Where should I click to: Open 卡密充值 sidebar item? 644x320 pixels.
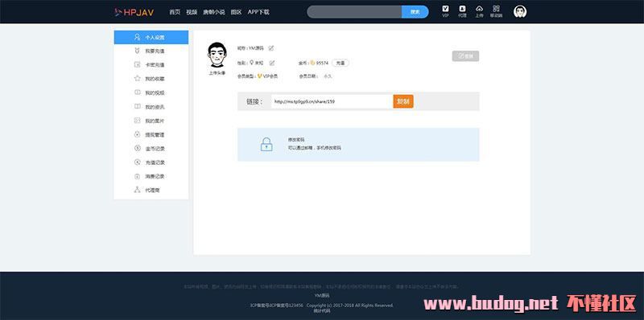[151, 65]
